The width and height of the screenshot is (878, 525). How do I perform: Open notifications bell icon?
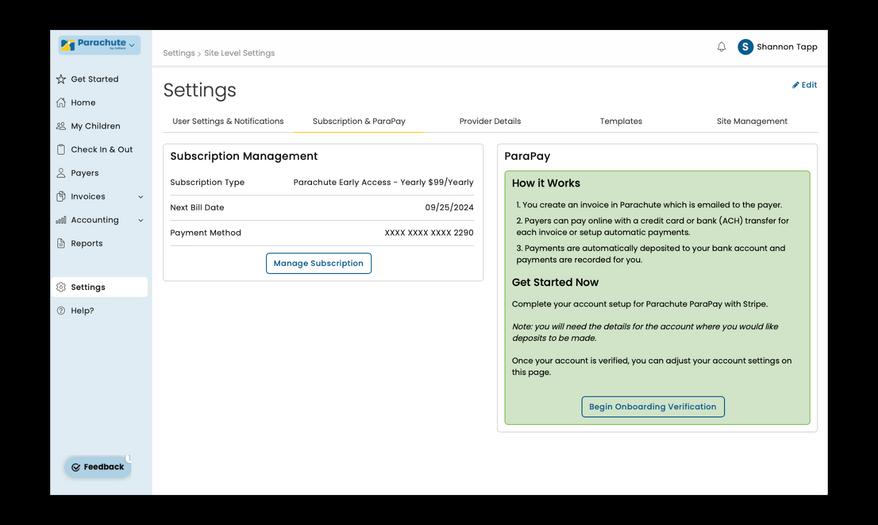[721, 47]
